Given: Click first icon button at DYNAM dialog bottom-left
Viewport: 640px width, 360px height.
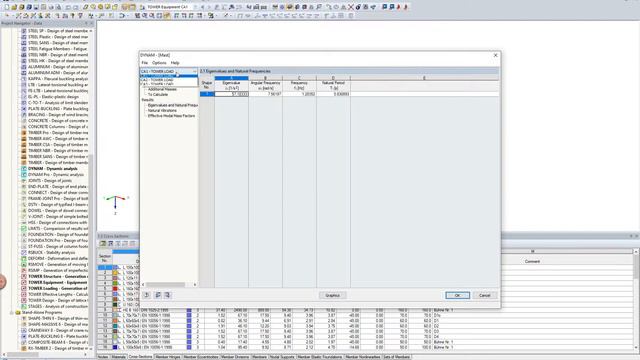Looking at the screenshot, I should click(147, 295).
